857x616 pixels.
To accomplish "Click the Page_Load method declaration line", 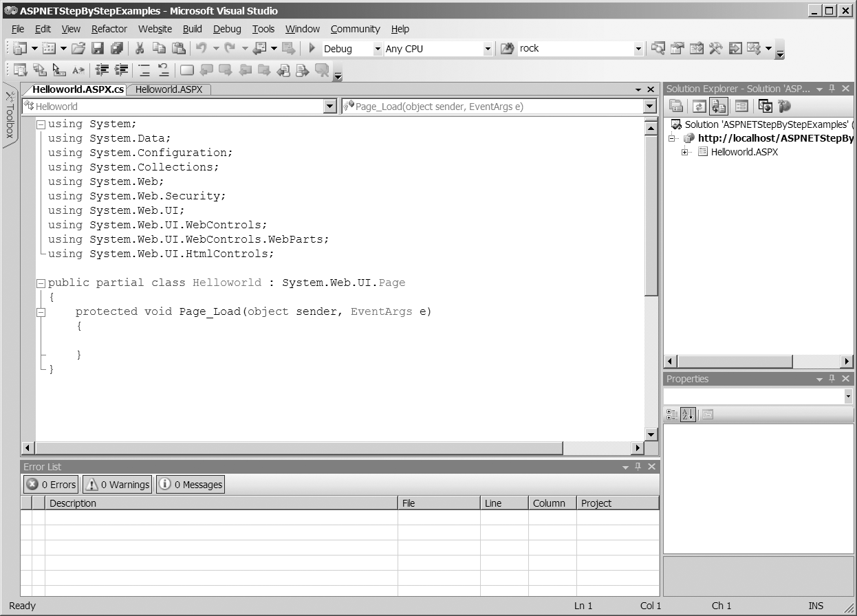I will [x=253, y=311].
